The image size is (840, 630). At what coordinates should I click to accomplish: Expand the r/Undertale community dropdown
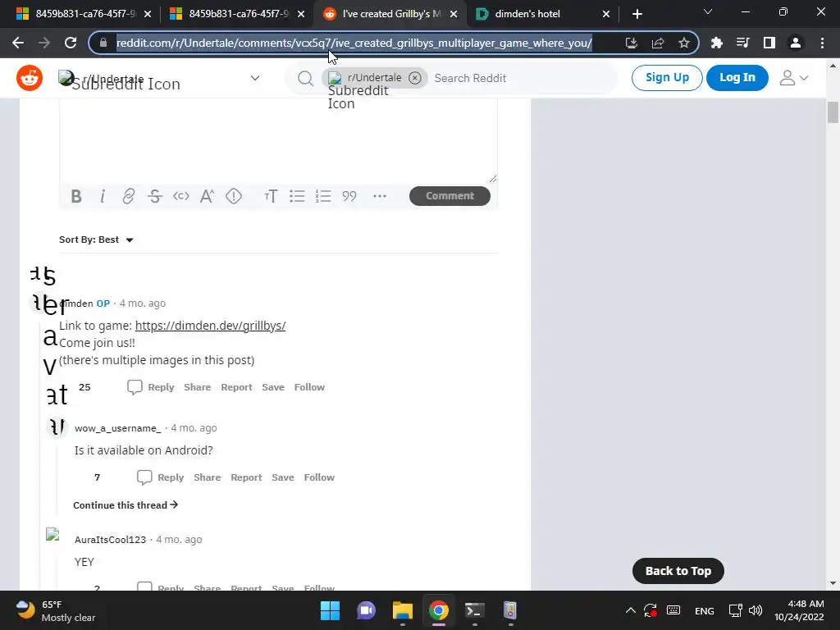[x=255, y=78]
